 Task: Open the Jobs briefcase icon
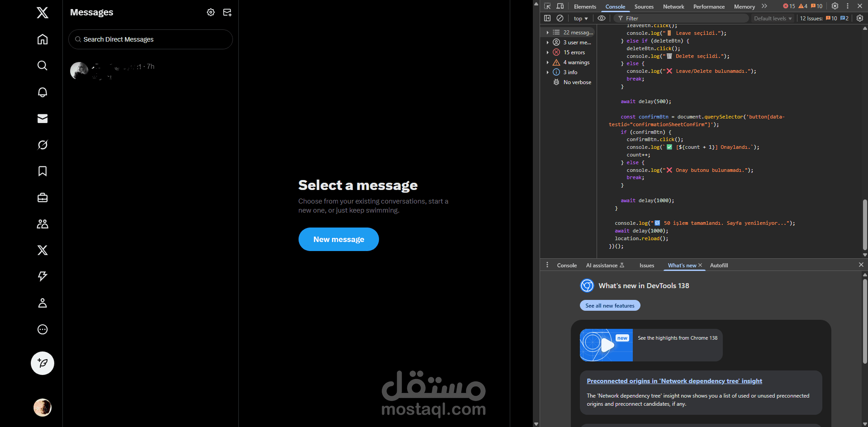point(43,198)
